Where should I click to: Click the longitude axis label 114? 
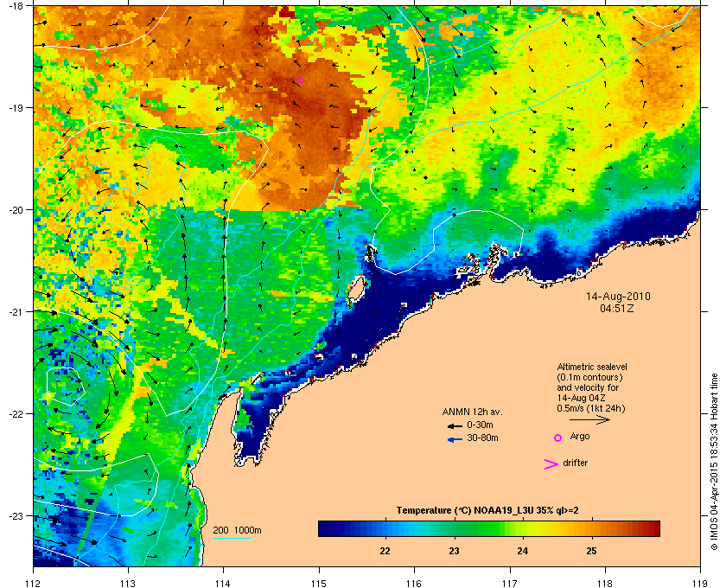coord(223,583)
